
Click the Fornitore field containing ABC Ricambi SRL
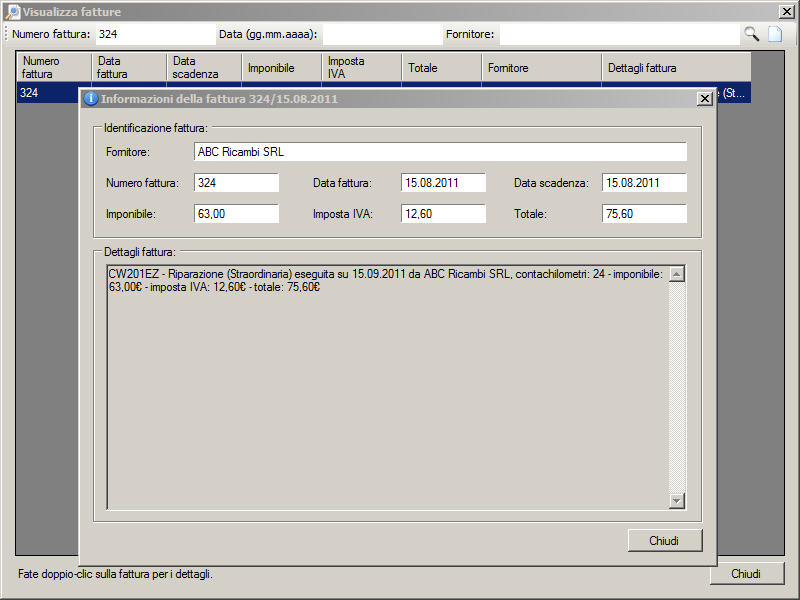tap(440, 152)
